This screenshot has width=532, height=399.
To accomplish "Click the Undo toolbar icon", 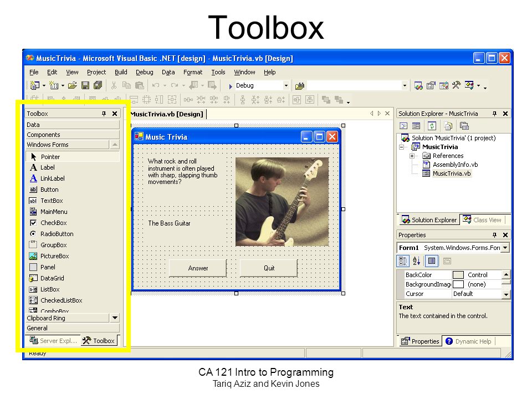I will pos(156,85).
